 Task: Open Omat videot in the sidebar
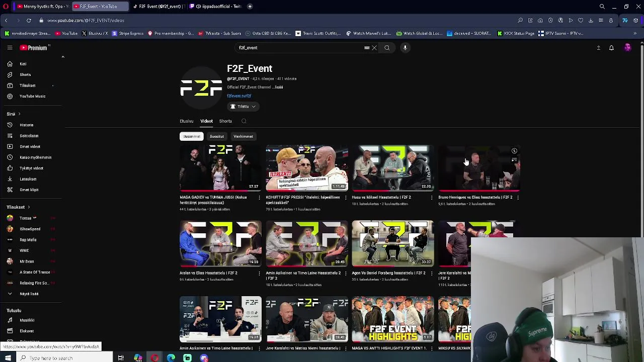tap(31, 146)
